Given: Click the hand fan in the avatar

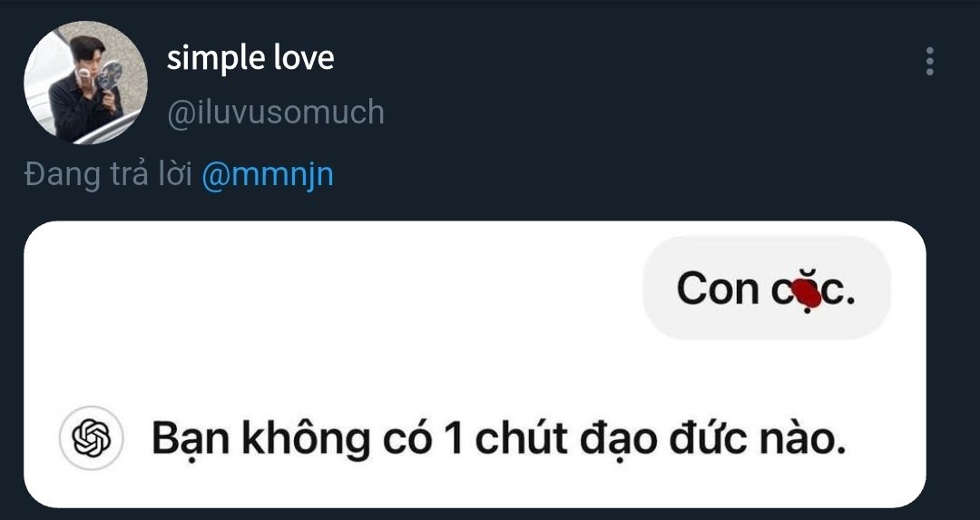Looking at the screenshot, I should coord(110,77).
